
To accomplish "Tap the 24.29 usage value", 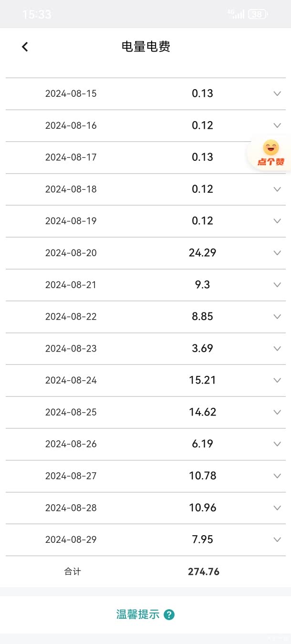I will pos(203,253).
